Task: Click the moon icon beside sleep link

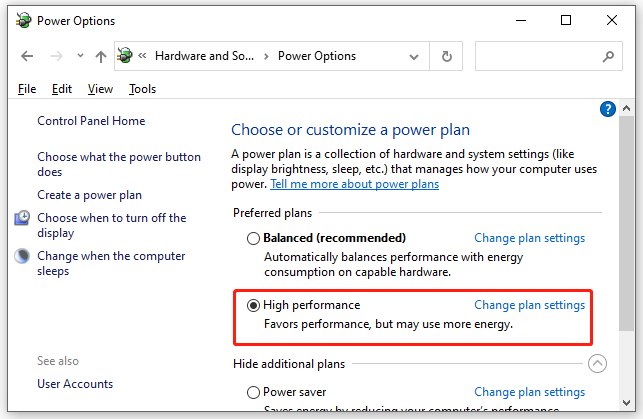Action: coord(22,256)
